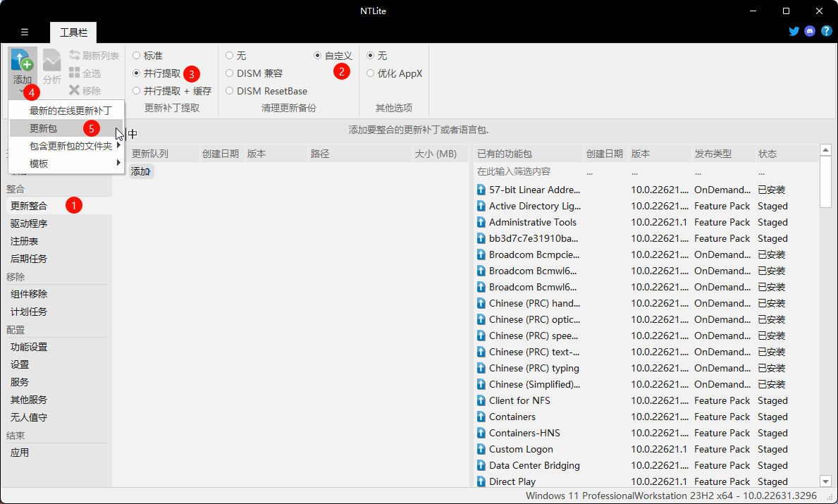Click the Chinese (Simplified)... package icon
This screenshot has height=504, width=838.
click(481, 384)
